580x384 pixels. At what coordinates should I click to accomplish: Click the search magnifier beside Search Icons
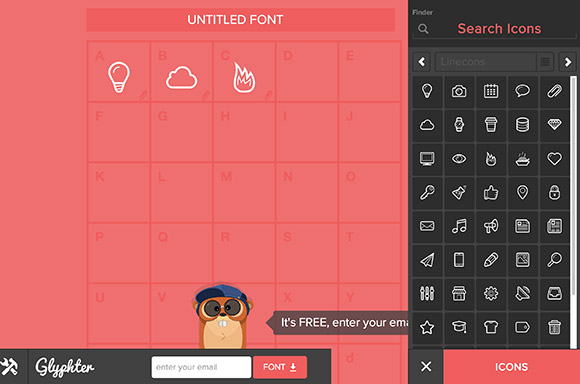point(423,29)
